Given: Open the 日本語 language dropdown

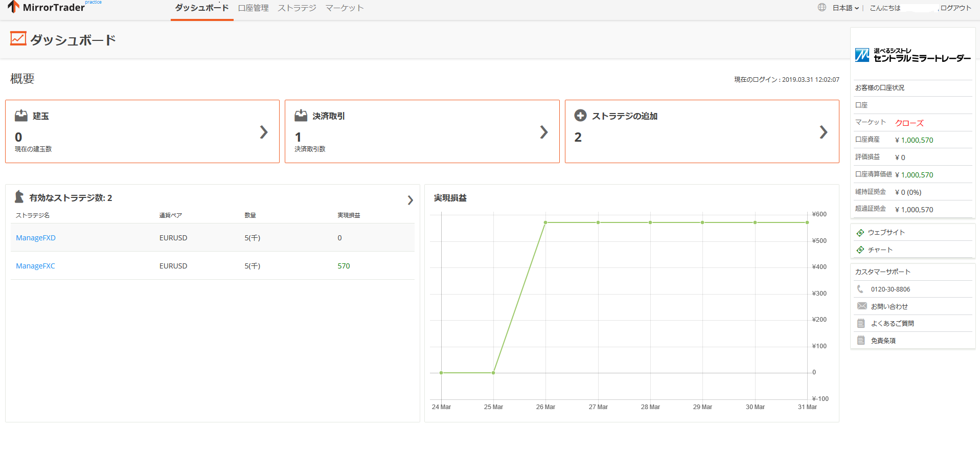Looking at the screenshot, I should click(x=846, y=8).
